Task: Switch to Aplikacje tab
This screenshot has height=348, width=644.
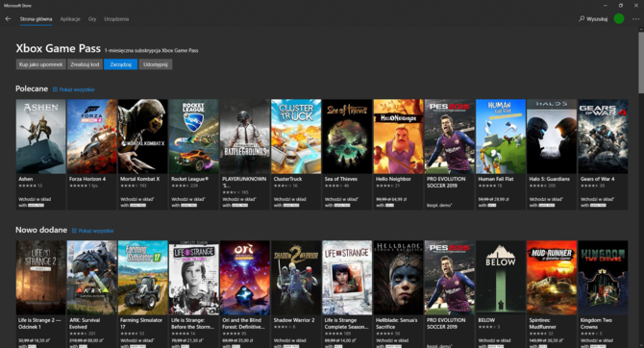Action: coord(70,19)
